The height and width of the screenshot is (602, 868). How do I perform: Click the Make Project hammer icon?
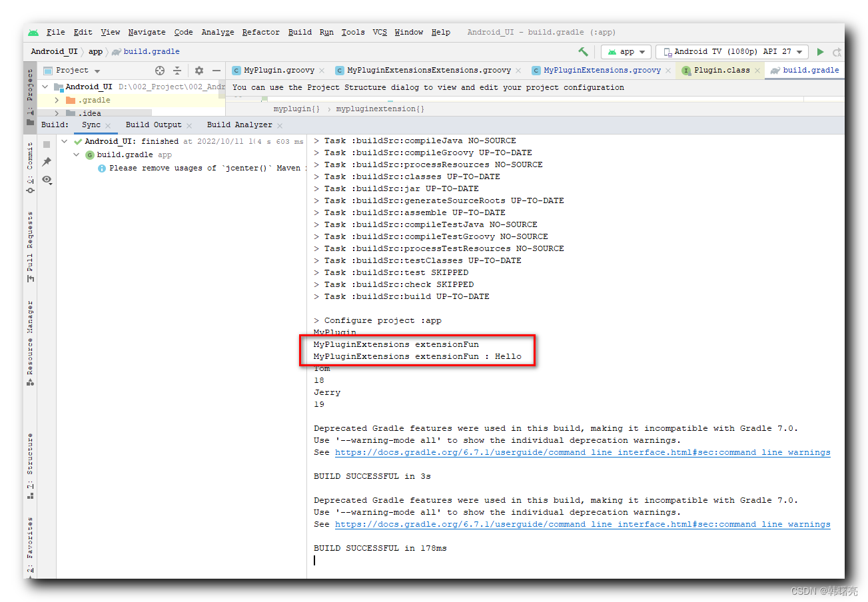(583, 51)
